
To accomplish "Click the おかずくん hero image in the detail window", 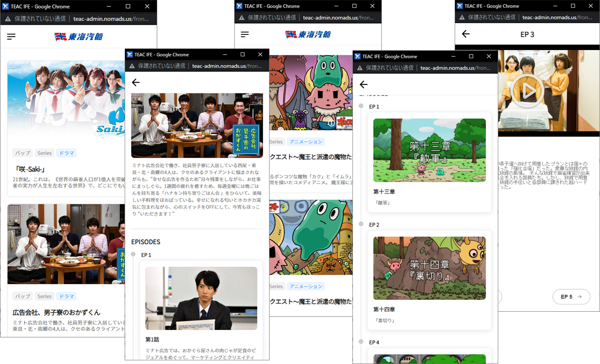I will (197, 126).
